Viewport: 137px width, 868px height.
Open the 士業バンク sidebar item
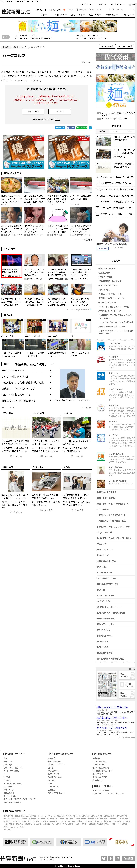115,378
